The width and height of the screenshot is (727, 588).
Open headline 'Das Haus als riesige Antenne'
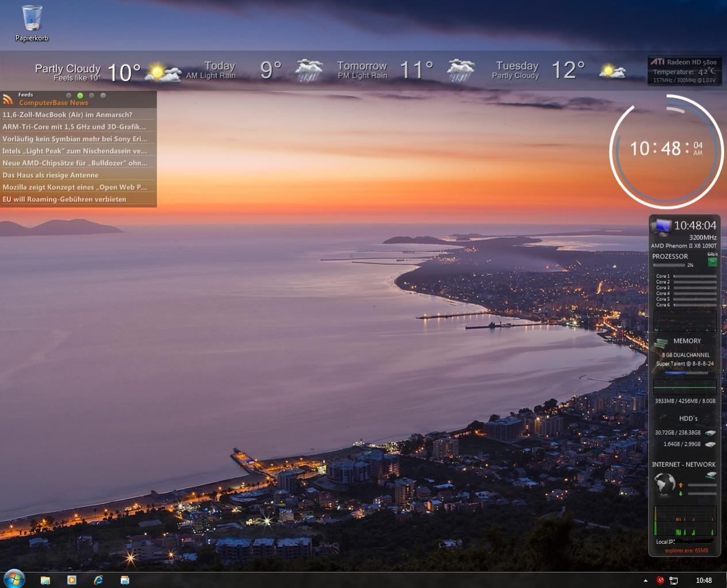[x=78, y=175]
